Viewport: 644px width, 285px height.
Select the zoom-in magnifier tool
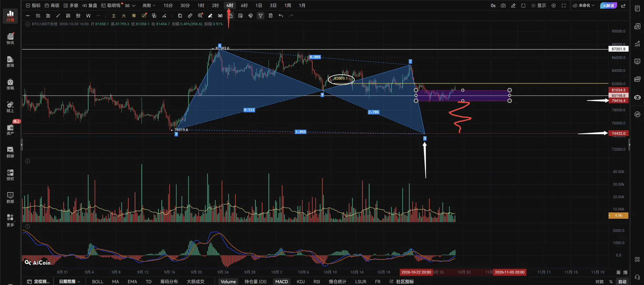200,15
